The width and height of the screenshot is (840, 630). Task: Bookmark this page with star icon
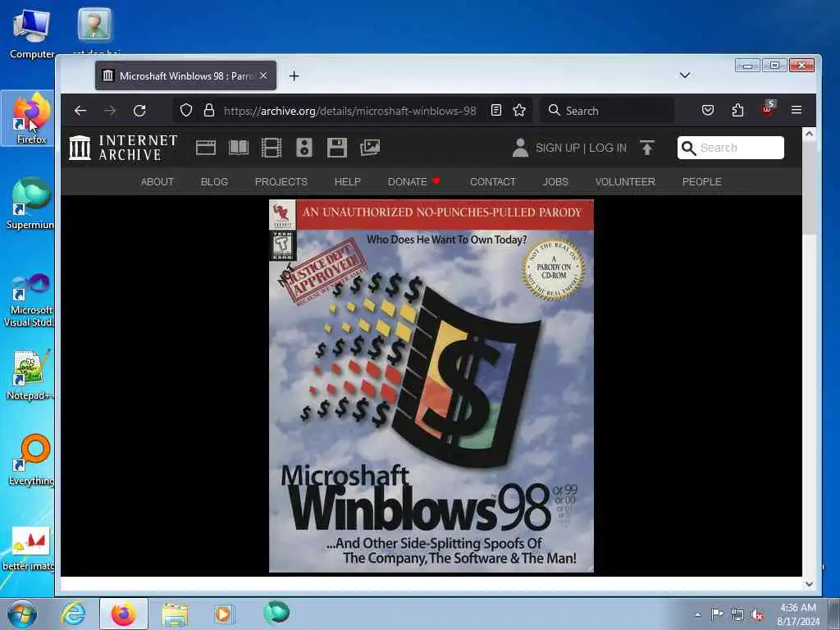[519, 111]
